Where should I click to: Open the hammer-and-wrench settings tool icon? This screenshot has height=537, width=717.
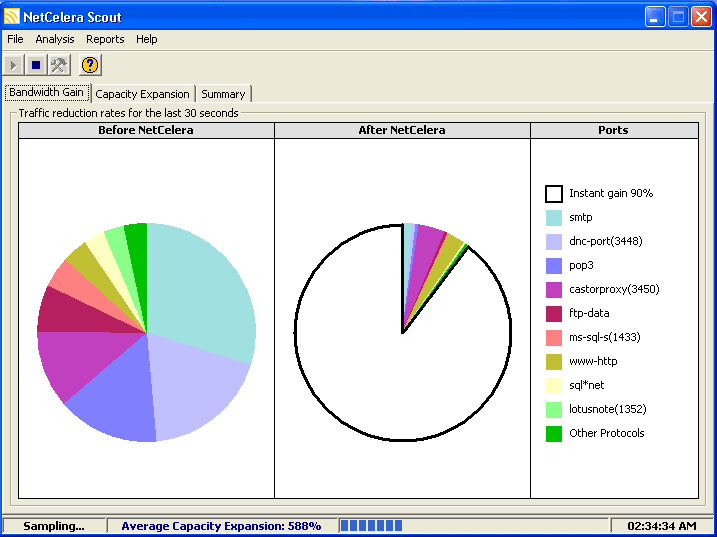[59, 65]
